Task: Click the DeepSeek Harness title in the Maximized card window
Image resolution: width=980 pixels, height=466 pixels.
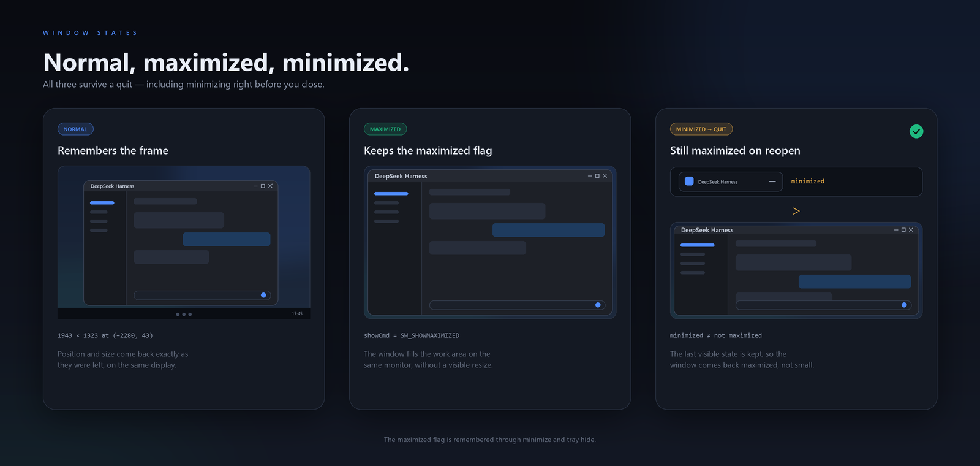Action: [x=401, y=176]
